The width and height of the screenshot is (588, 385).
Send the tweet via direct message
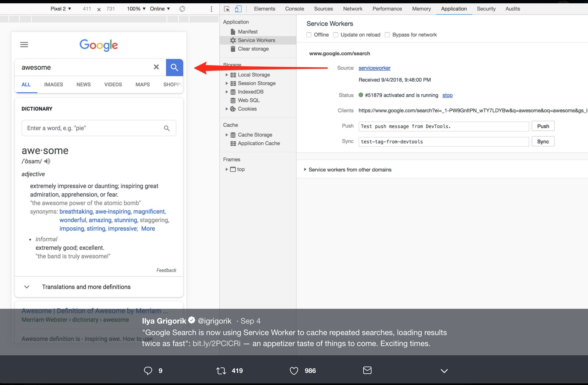[367, 370]
